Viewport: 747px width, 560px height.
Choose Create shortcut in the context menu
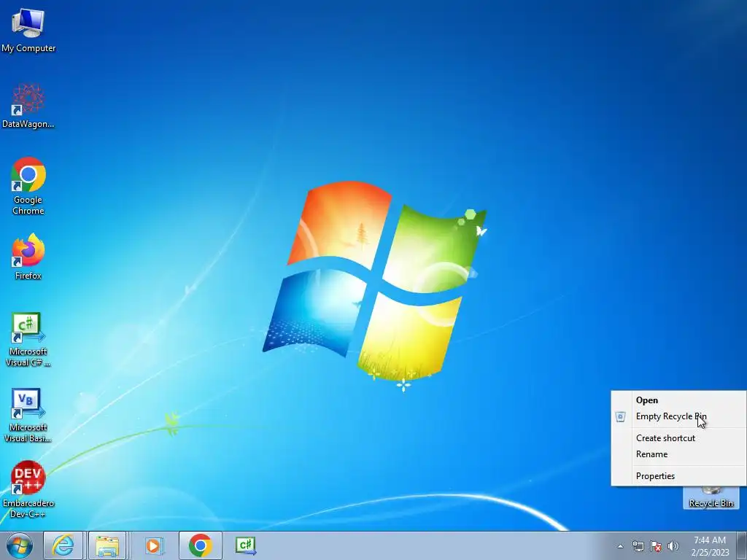(678, 438)
